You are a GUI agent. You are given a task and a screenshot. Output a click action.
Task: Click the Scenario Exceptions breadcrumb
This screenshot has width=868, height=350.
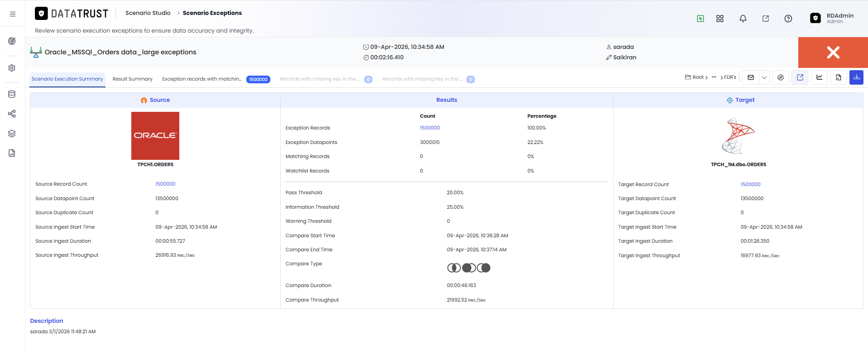[212, 13]
